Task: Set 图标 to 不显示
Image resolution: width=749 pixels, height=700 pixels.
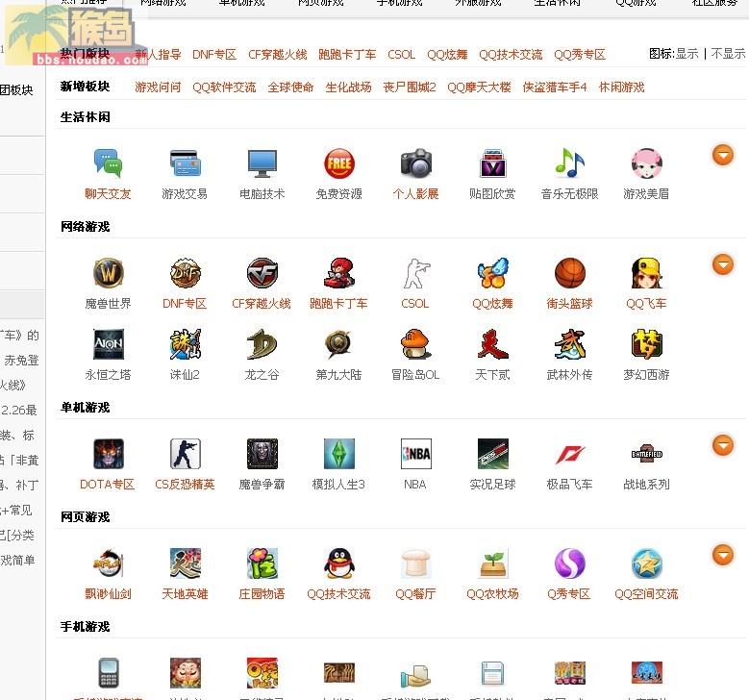Action: (x=728, y=54)
